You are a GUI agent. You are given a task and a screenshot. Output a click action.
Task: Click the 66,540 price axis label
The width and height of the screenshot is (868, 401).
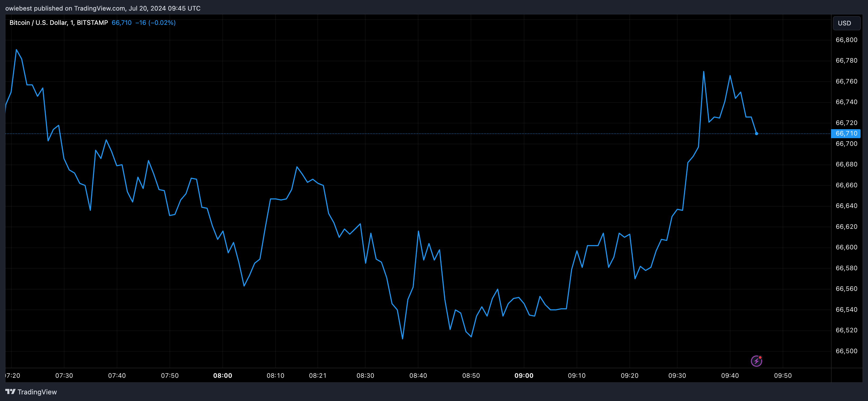(846, 309)
